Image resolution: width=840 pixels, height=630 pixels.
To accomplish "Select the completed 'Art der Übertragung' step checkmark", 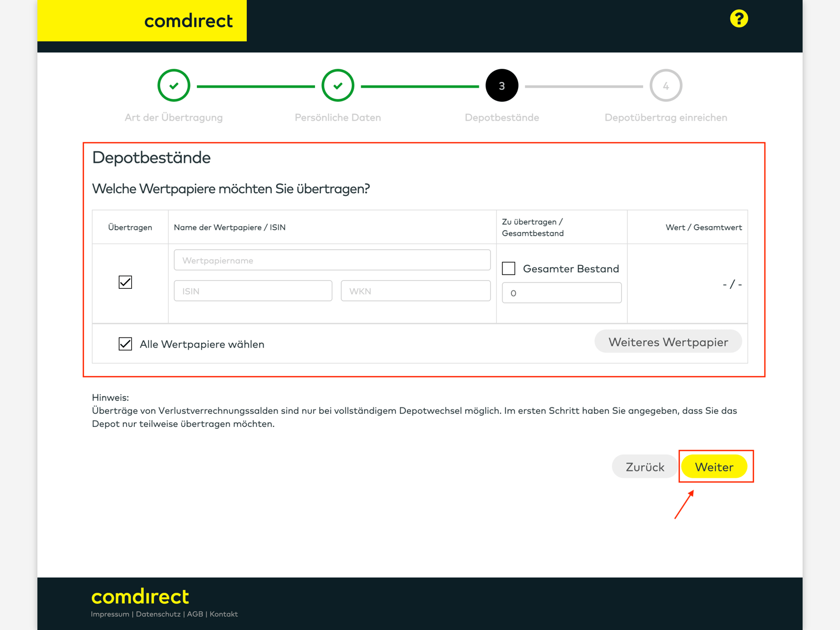I will click(174, 85).
